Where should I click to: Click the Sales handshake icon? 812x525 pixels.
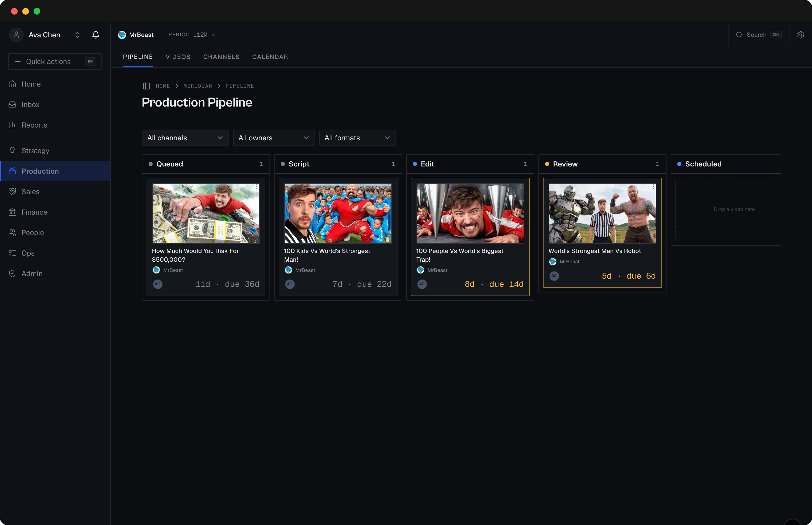12,191
